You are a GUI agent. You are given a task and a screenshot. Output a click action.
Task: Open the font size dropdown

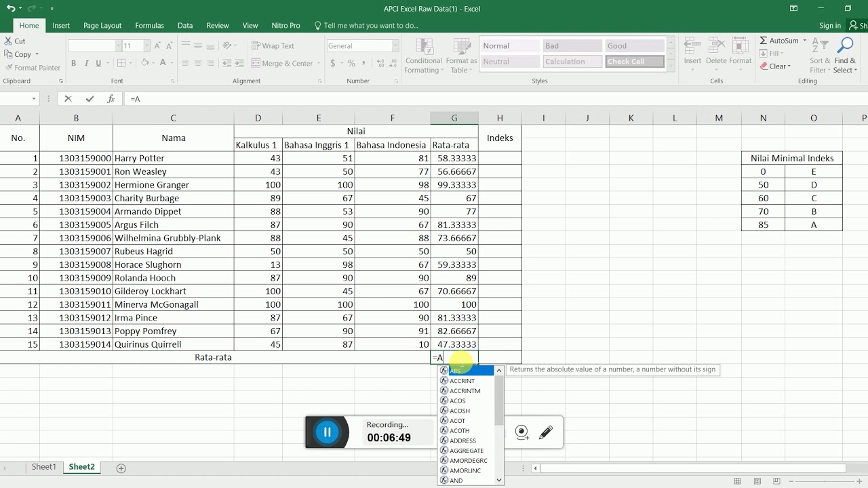coord(146,46)
